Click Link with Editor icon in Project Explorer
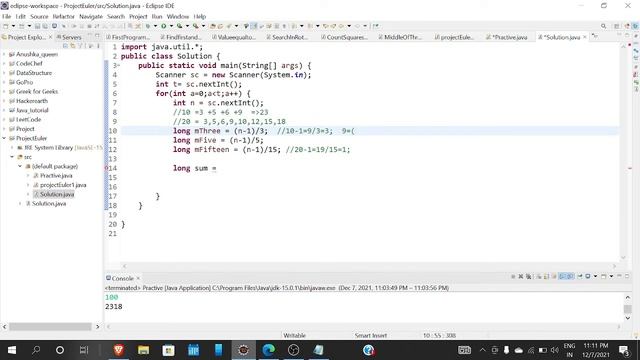Viewport: 640px width, 360px height. tap(73, 46)
